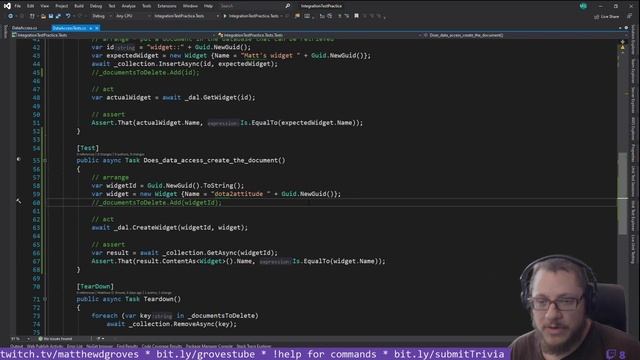Click the feedback icon right of Live Share
The height and width of the screenshot is (360, 640).
pos(629,16)
